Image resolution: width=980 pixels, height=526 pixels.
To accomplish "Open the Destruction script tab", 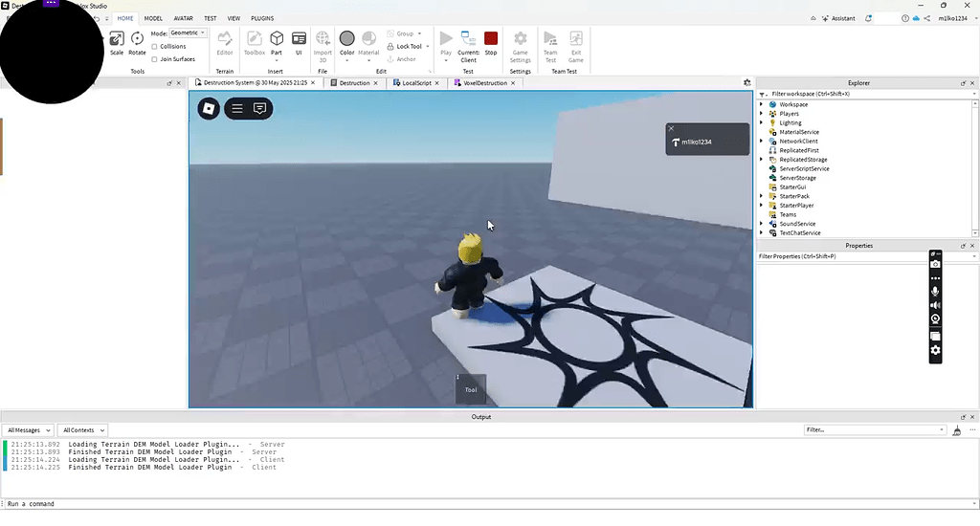I will pyautogui.click(x=354, y=82).
